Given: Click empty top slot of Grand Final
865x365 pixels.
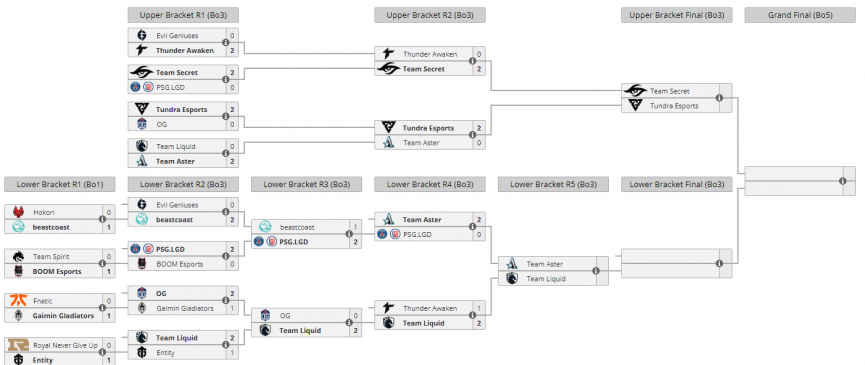Looking at the screenshot, I should pos(794,174).
